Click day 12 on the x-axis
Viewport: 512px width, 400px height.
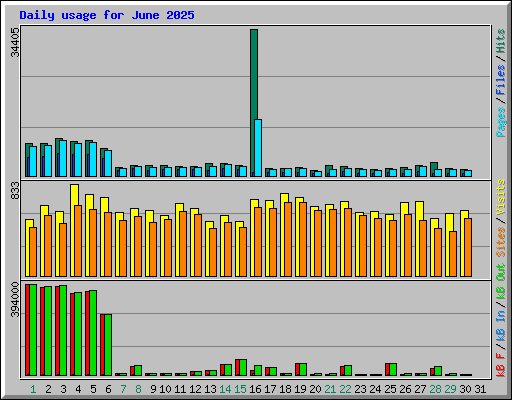195,389
